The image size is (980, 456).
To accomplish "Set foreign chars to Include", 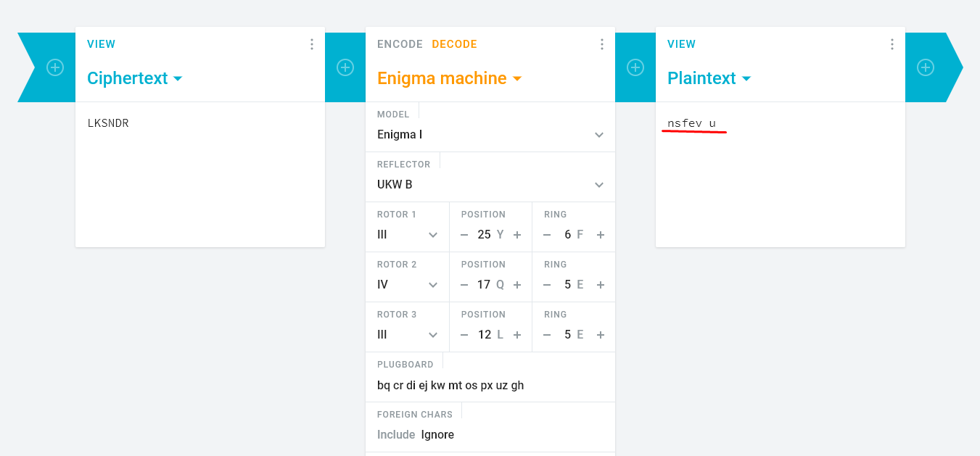I will (396, 435).
